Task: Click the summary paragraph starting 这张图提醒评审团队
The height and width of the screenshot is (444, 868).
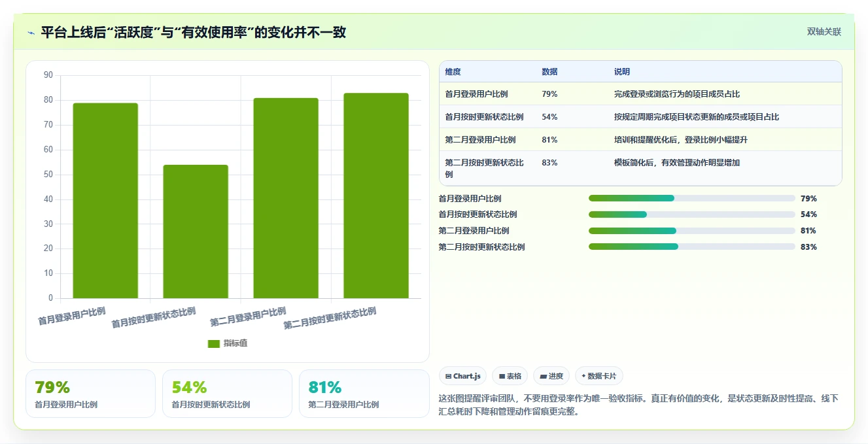Action: [638, 405]
